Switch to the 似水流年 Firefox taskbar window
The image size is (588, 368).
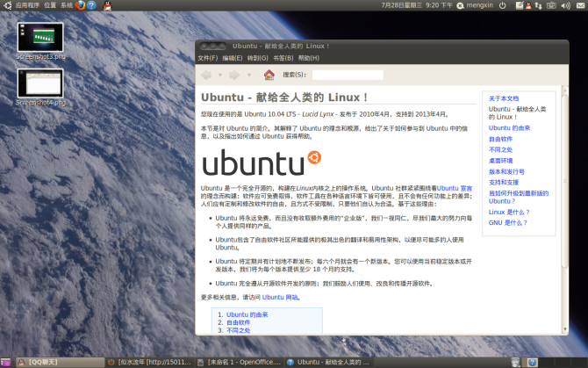tap(149, 363)
